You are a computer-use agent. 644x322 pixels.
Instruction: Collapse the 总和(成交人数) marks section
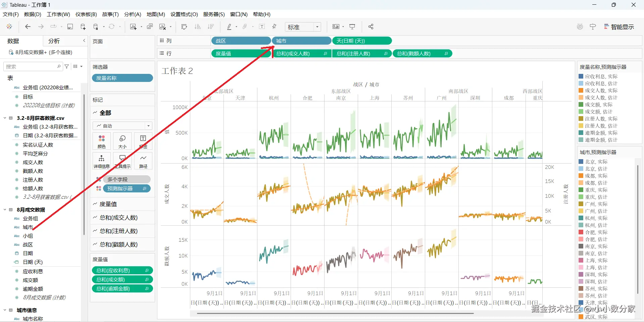click(x=95, y=218)
